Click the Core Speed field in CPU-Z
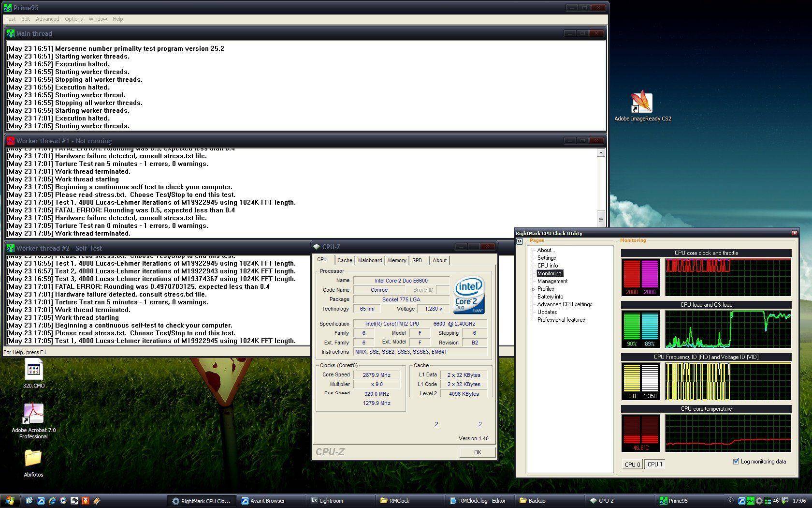This screenshot has width=812, height=508. [x=377, y=375]
